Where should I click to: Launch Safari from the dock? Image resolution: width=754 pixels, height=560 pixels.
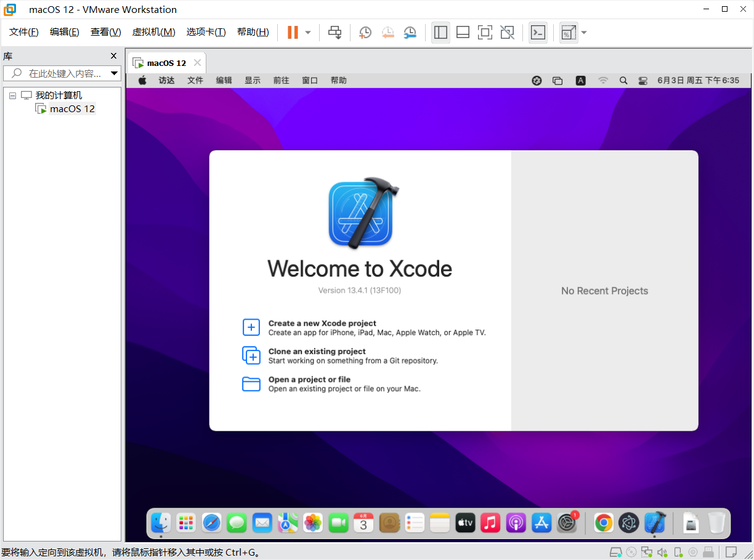pyautogui.click(x=211, y=523)
